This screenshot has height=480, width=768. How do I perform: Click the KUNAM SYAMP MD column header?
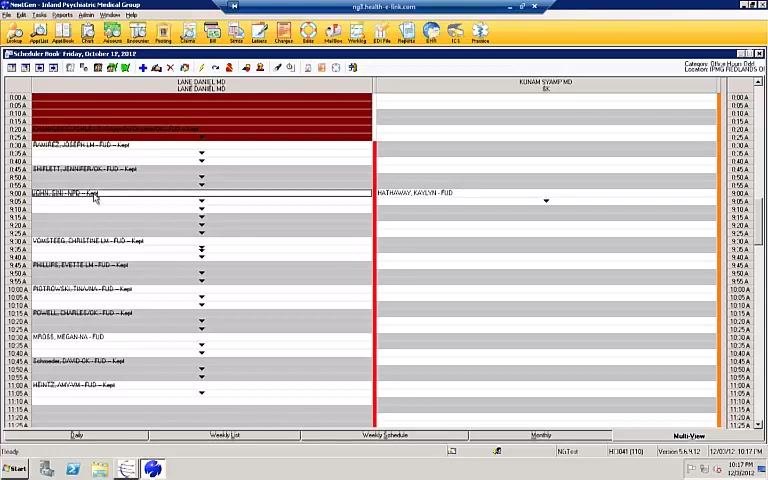[x=546, y=85]
